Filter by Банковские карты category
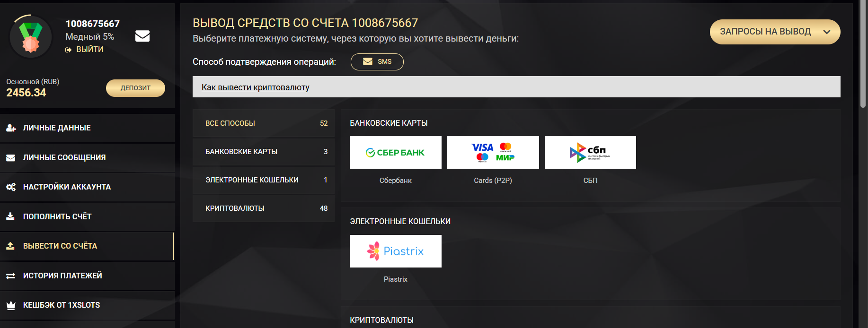This screenshot has width=868, height=328. click(263, 152)
